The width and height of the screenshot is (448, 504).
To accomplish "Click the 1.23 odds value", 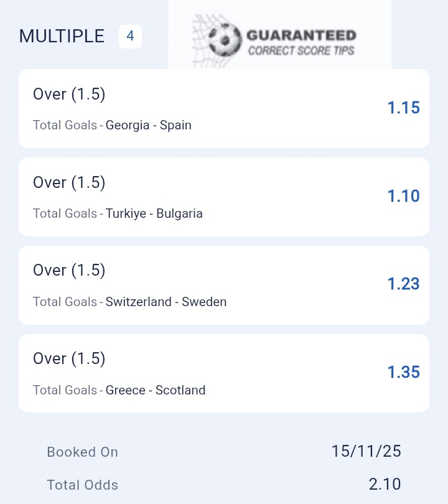I will click(x=403, y=284).
